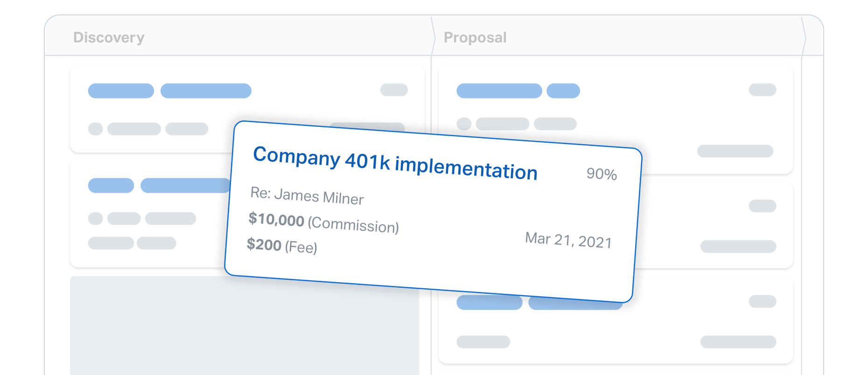Click the $200 (Fee) amount
The height and width of the screenshot is (375, 868).
[282, 245]
